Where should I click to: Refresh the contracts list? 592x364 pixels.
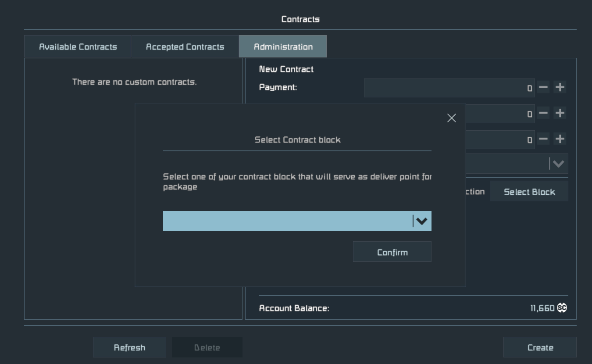pos(129,347)
